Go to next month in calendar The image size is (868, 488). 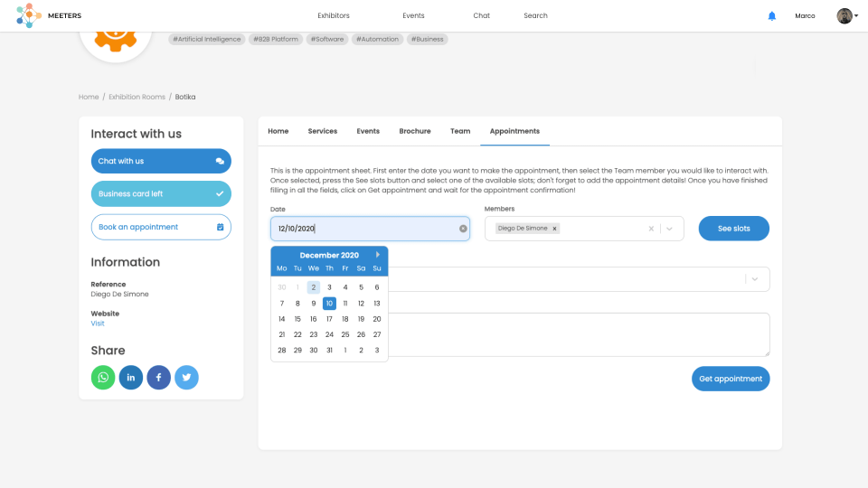[378, 255]
